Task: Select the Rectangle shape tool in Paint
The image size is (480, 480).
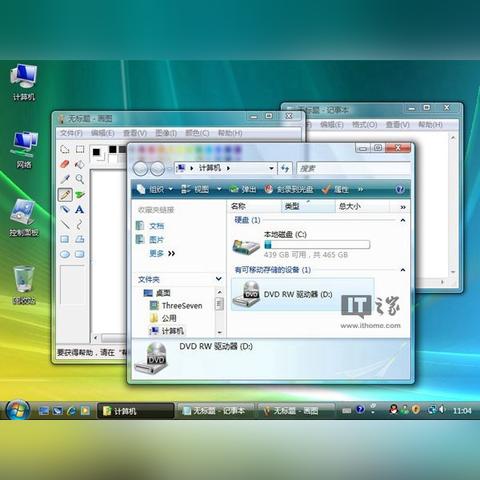Action: (x=65, y=239)
